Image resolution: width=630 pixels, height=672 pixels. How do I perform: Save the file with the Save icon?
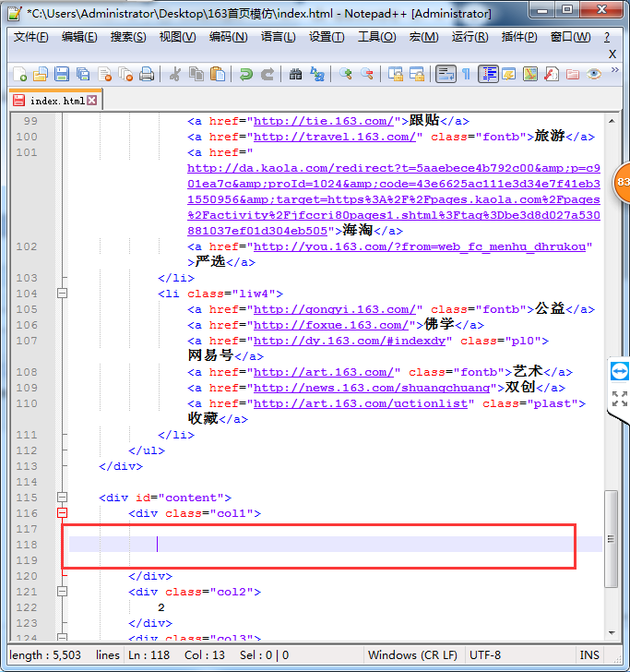[62, 74]
